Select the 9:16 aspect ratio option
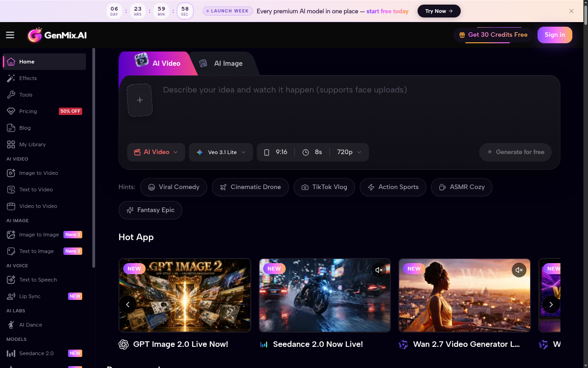 click(276, 152)
